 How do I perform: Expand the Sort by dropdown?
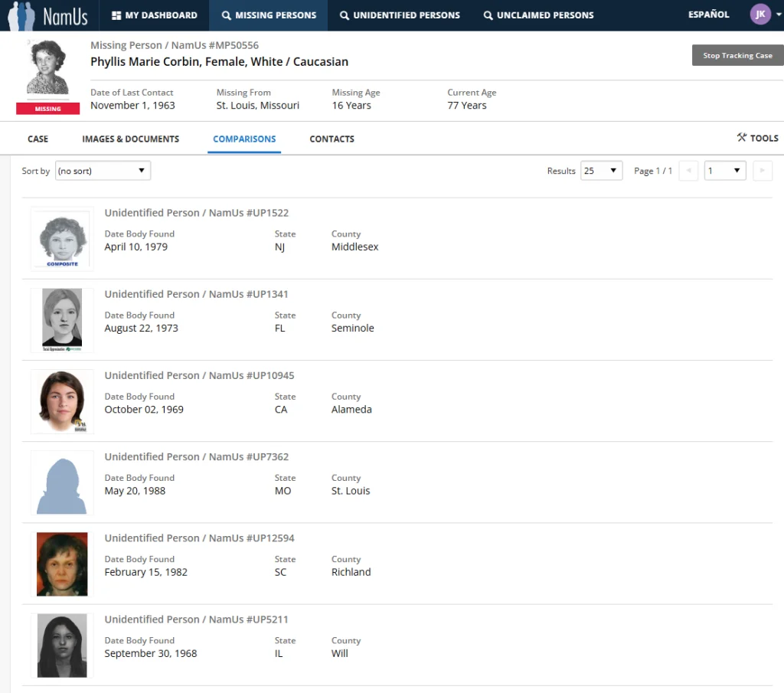103,171
